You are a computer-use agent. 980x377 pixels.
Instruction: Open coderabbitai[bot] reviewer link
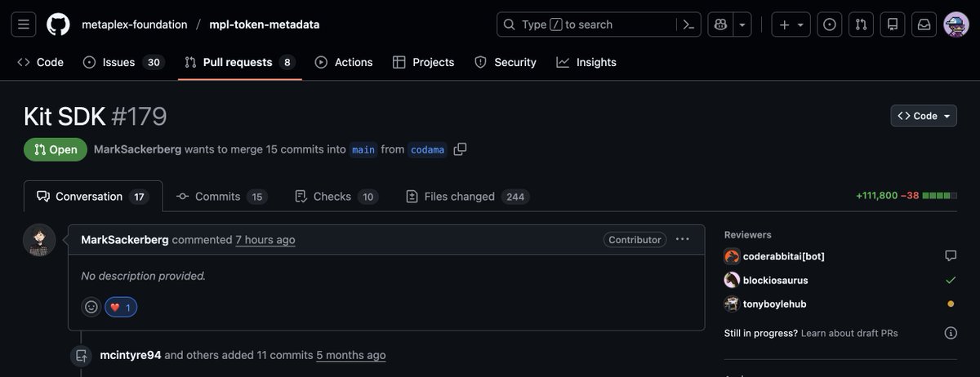[784, 256]
